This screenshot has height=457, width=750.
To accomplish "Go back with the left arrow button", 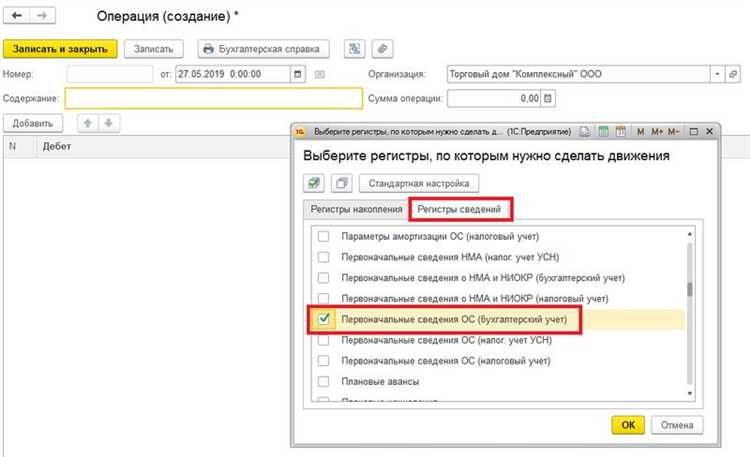I will 17,16.
